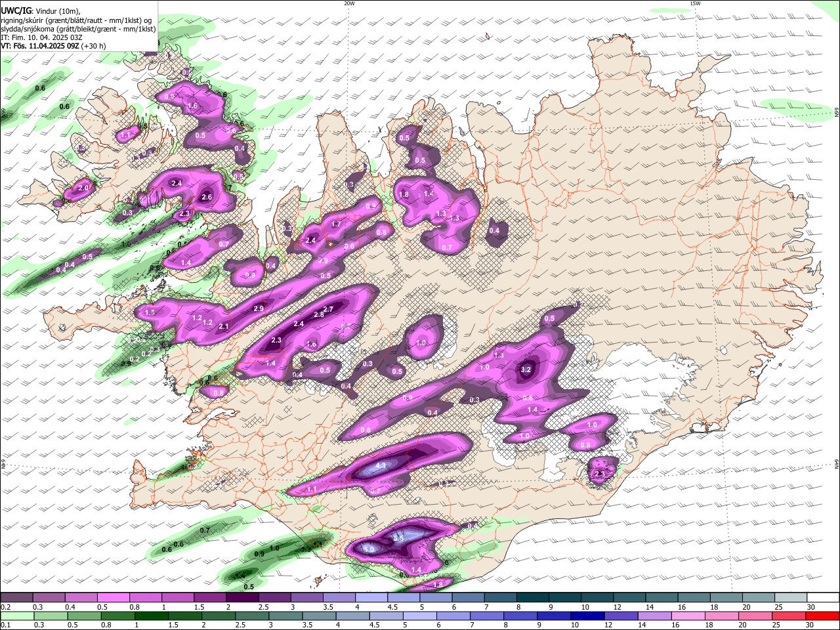Viewport: 840px width, 630px height.
Task: Click the "2.6" precipitation value on the map
Action: pyautogui.click(x=207, y=197)
